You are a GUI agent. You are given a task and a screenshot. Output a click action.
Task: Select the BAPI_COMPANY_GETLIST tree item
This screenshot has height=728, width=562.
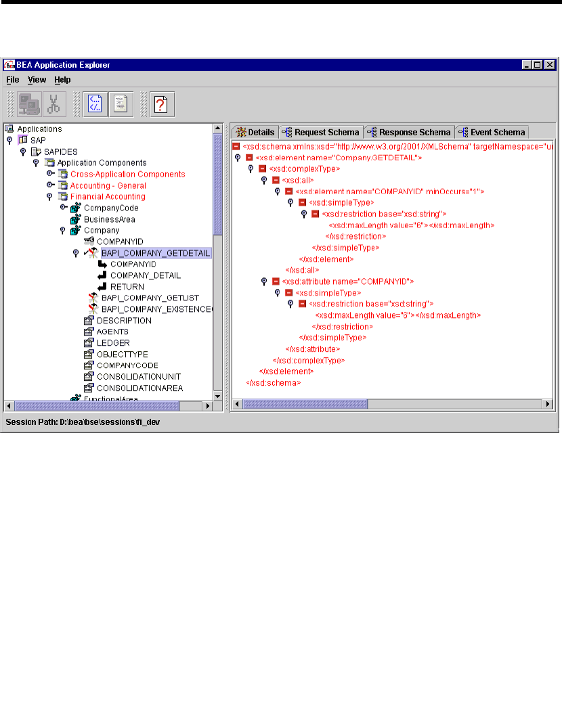coord(150,298)
